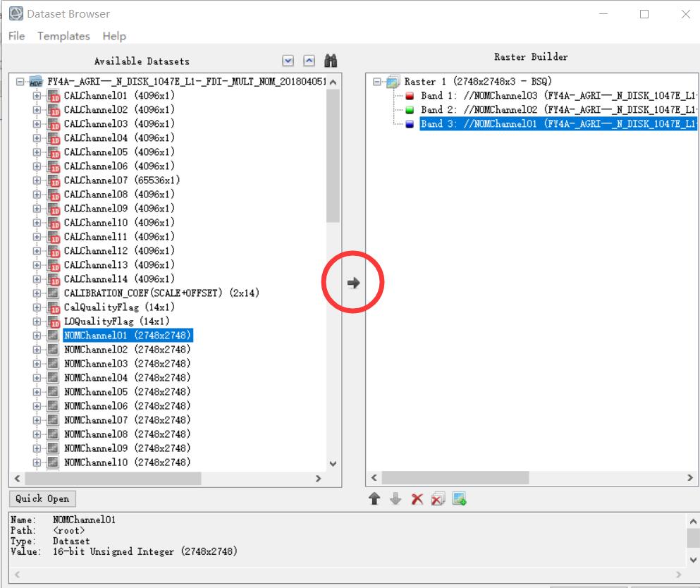Click the Available Datasets vertical scrollbar thumb
The height and width of the screenshot is (588, 700).
[x=333, y=155]
